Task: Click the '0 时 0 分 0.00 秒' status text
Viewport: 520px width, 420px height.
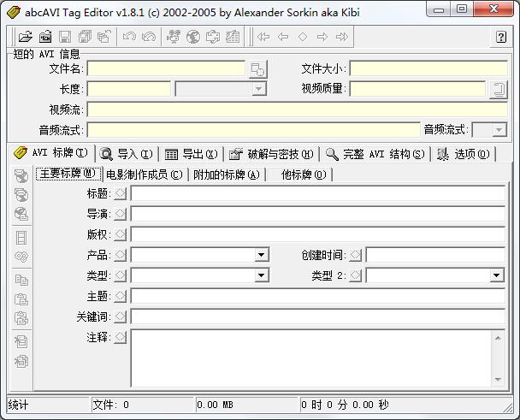Action: click(x=345, y=405)
